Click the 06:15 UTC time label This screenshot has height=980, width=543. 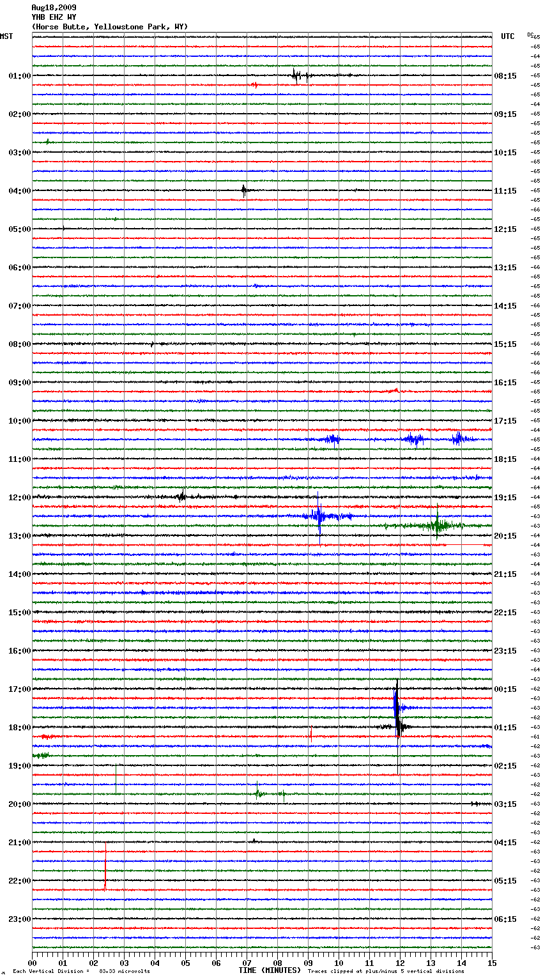(x=505, y=919)
